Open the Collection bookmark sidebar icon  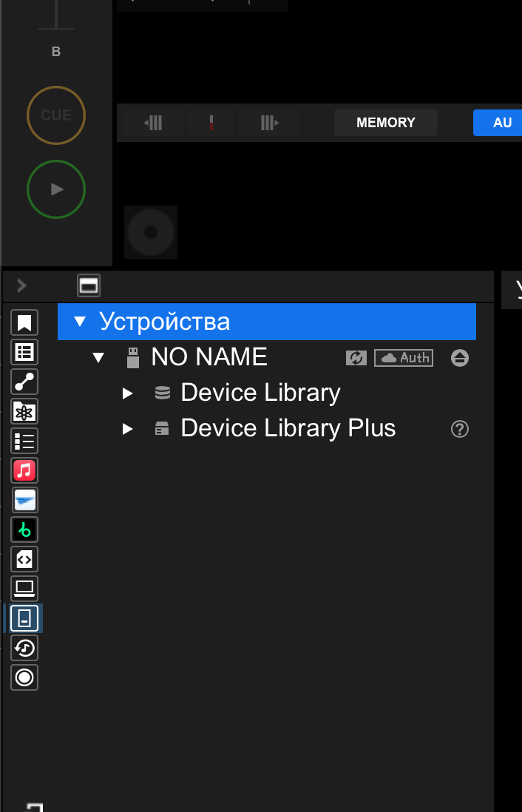tap(24, 322)
